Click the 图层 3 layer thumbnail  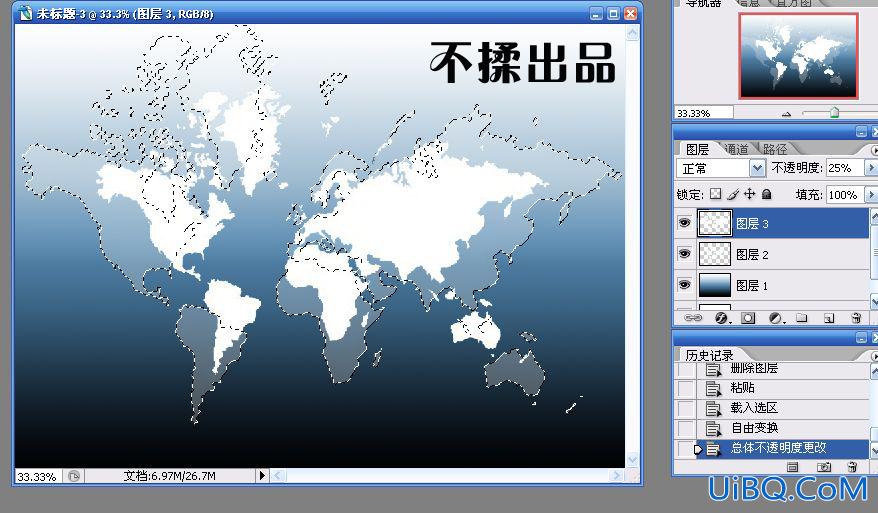tap(715, 223)
